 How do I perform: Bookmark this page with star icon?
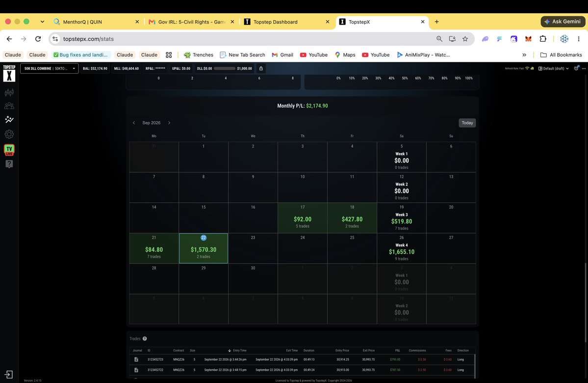(x=465, y=39)
